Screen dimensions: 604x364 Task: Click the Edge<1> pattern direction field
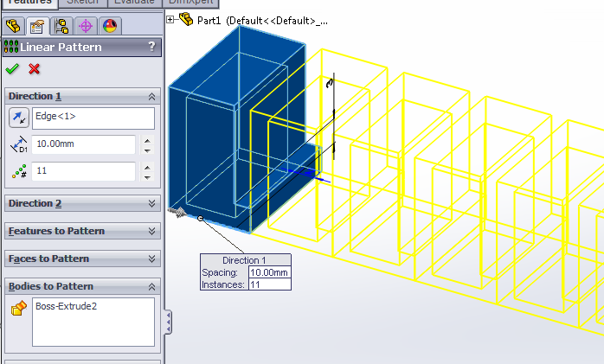[93, 118]
